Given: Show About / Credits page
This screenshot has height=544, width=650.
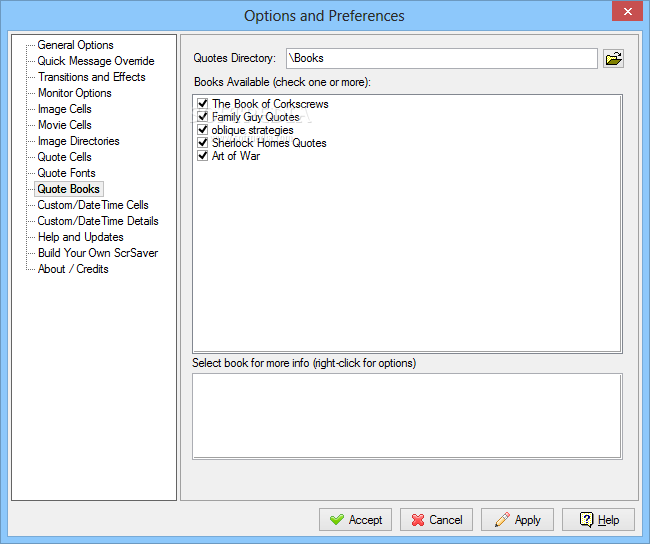Looking at the screenshot, I should [73, 269].
